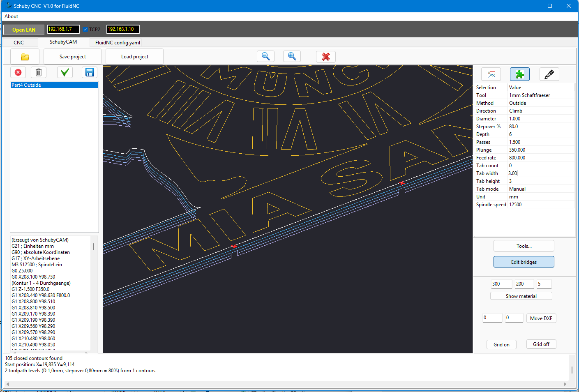Click the IP field showing 192.168.1.10
This screenshot has width=579, height=392.
tap(123, 29)
